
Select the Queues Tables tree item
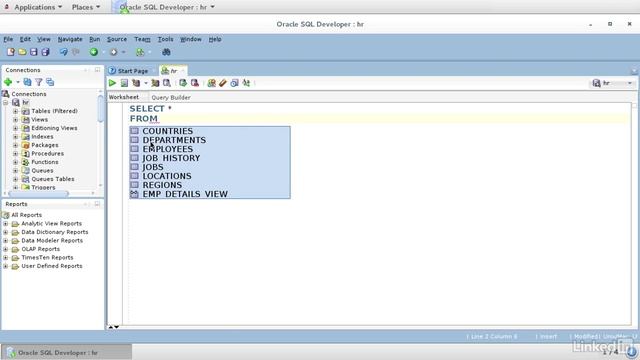click(53, 179)
